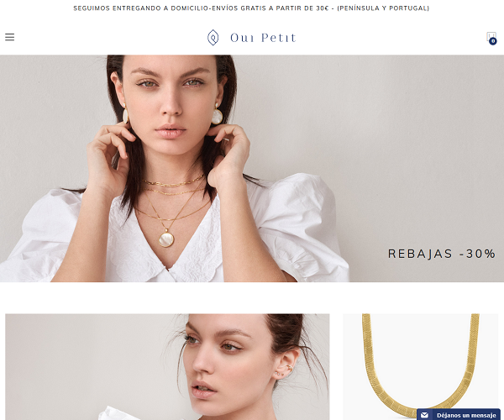
Task: Click the Oui Petit leaf emblem
Action: pyautogui.click(x=213, y=37)
